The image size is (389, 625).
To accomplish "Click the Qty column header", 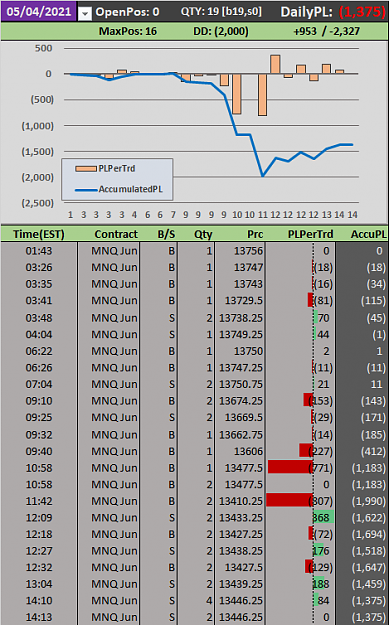I will (203, 234).
